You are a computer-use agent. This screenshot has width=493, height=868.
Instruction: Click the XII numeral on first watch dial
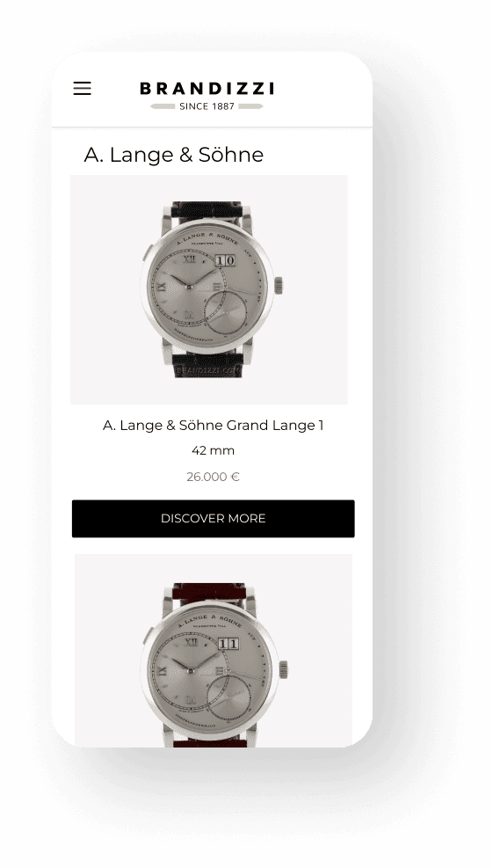[190, 259]
